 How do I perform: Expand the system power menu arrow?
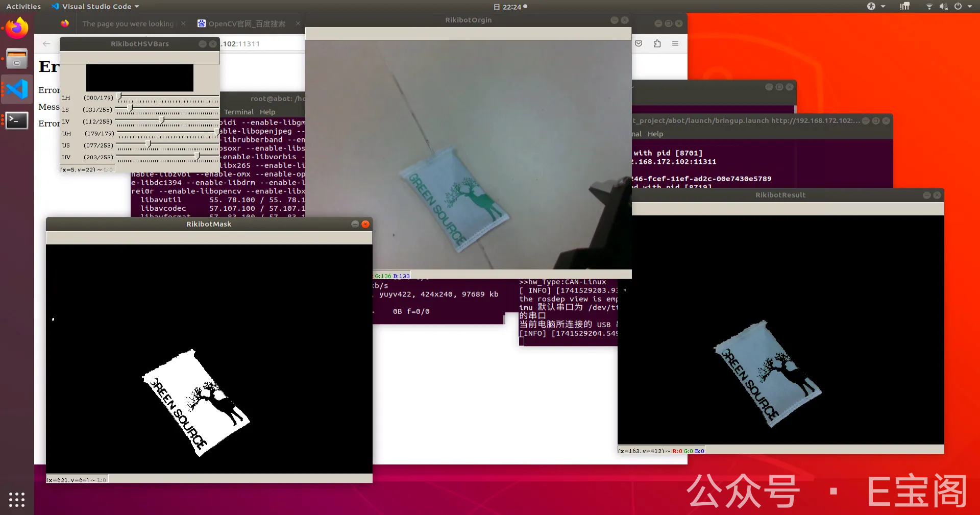coord(970,7)
